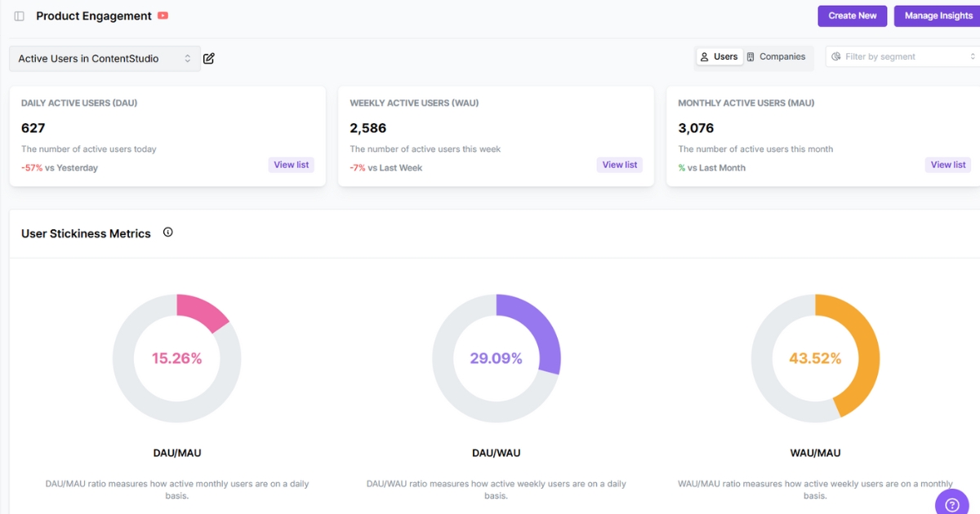Click the DAU/WAU chart label

(x=496, y=453)
